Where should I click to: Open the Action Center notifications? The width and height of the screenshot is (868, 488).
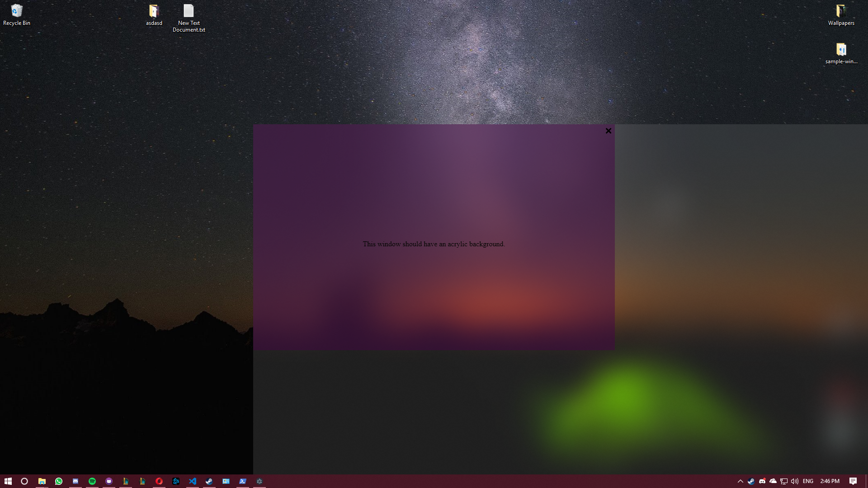pos(853,481)
